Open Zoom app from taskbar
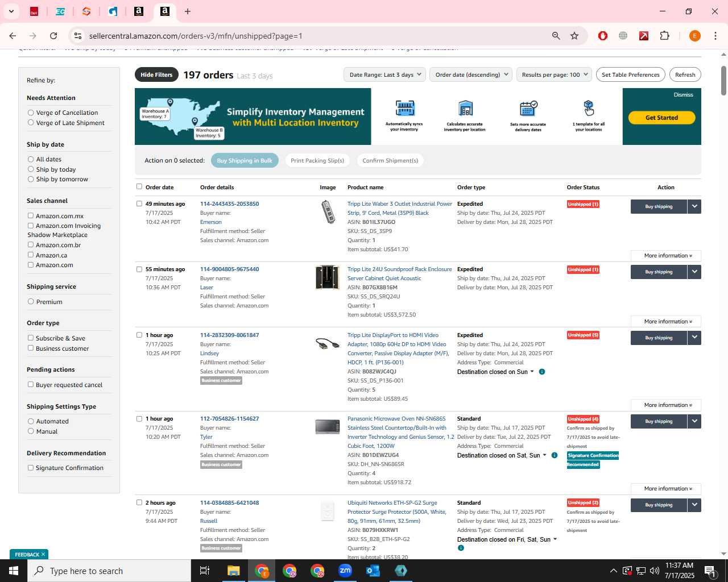Viewport: 728px width, 582px height. click(x=345, y=571)
